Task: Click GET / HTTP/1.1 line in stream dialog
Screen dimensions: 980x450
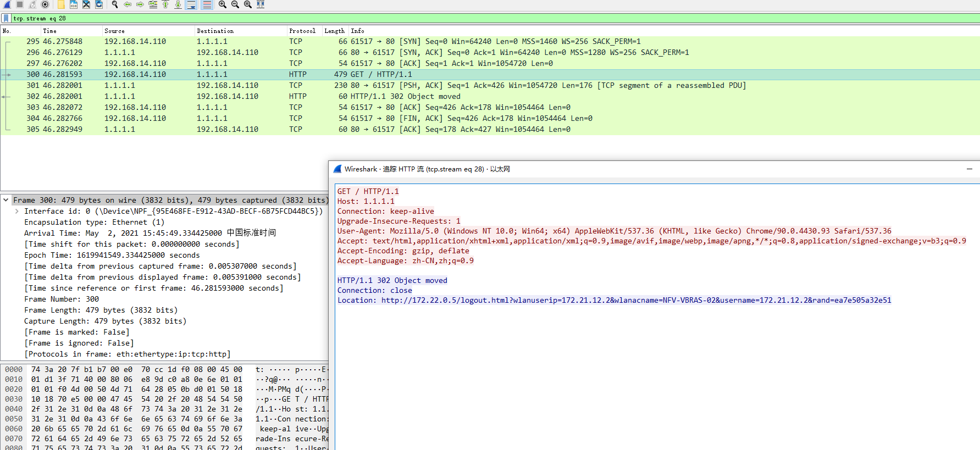Action: [368, 191]
